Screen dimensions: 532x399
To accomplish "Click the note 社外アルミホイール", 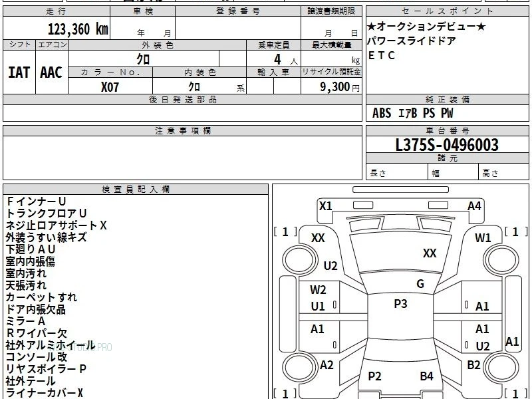I will point(51,345).
